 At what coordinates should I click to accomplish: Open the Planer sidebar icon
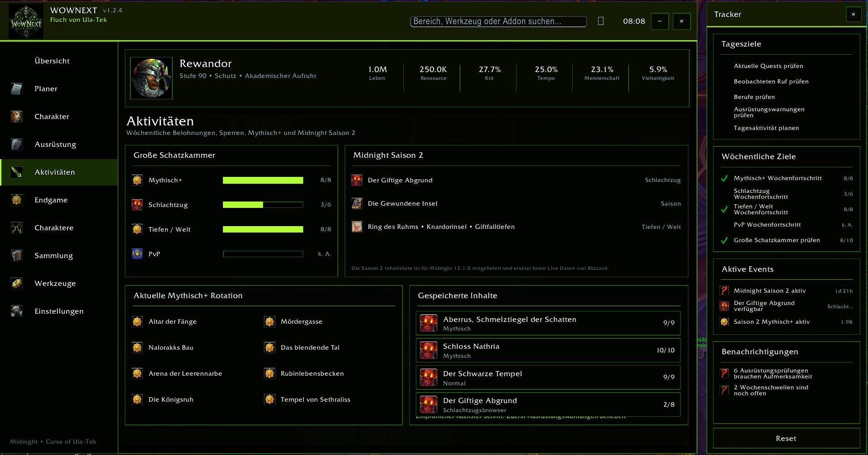17,89
